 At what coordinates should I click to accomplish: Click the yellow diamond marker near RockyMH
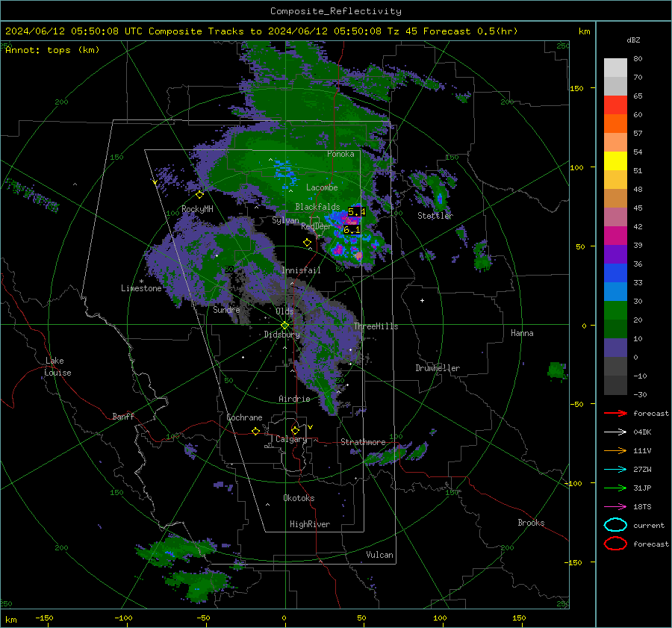(199, 195)
